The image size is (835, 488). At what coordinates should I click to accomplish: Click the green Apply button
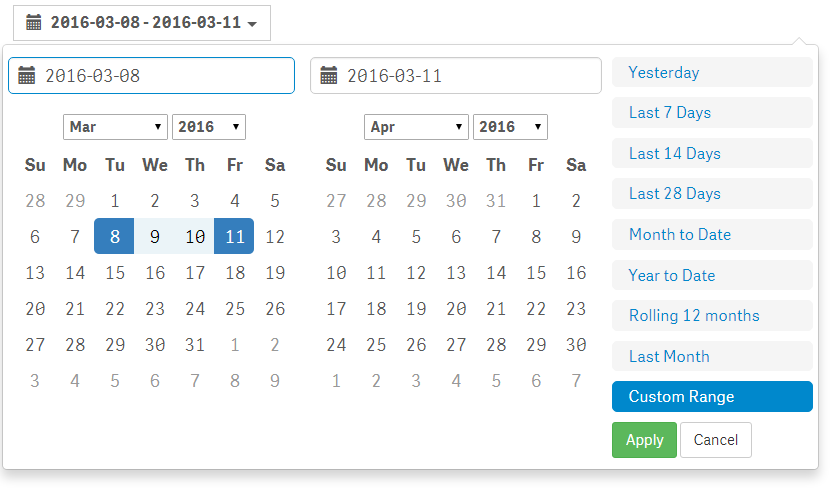644,440
